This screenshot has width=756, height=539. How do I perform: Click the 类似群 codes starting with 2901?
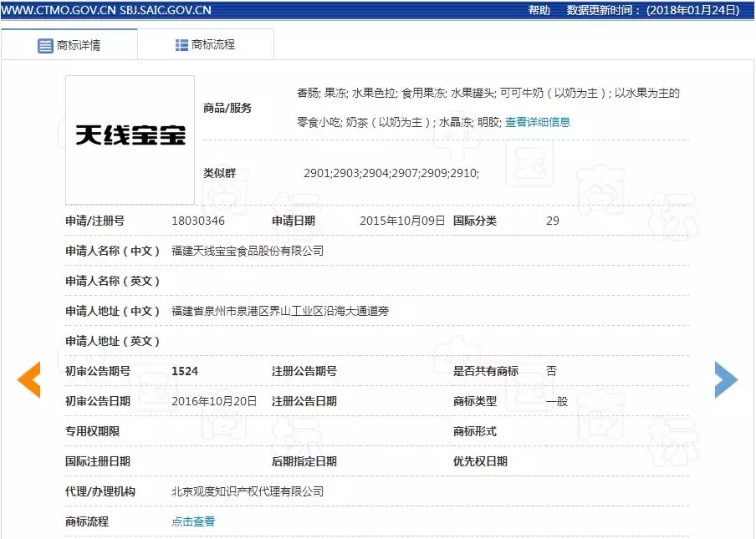coord(391,173)
